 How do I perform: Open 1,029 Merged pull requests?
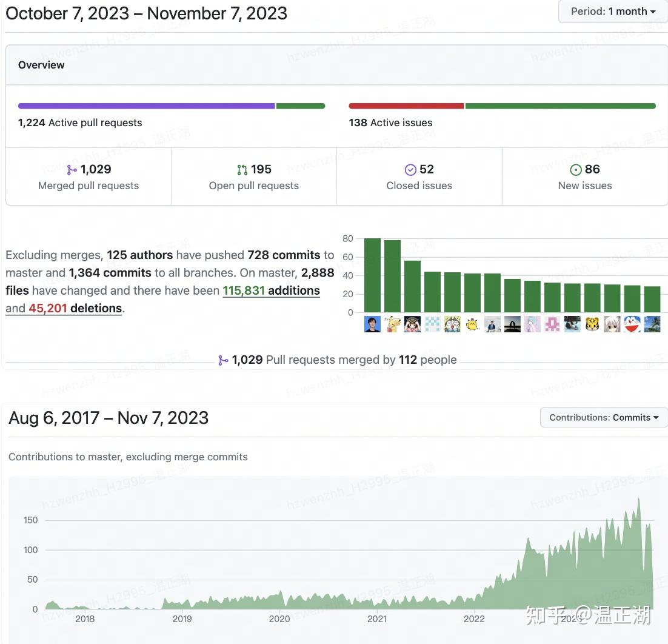coord(89,176)
